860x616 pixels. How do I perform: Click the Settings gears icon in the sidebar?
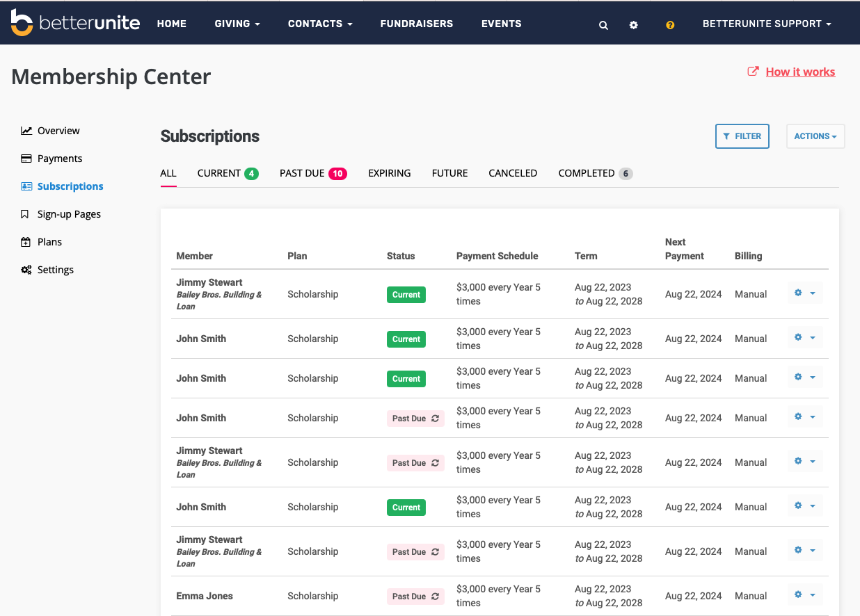(x=26, y=269)
